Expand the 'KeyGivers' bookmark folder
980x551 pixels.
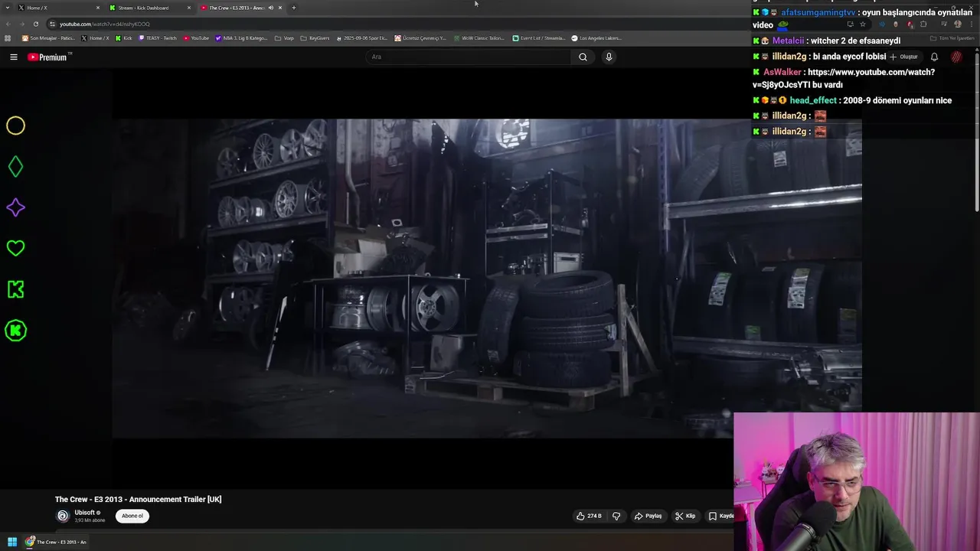tap(315, 38)
